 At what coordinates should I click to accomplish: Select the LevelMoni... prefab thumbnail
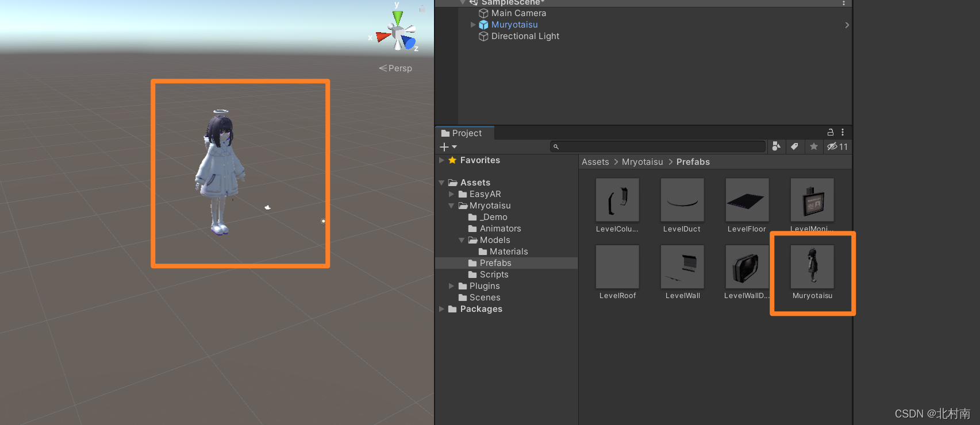[812, 200]
